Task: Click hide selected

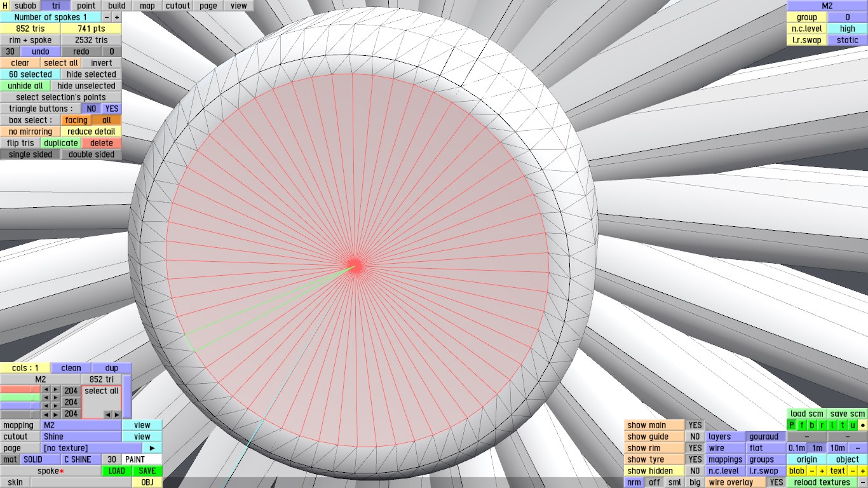Action: click(x=92, y=74)
